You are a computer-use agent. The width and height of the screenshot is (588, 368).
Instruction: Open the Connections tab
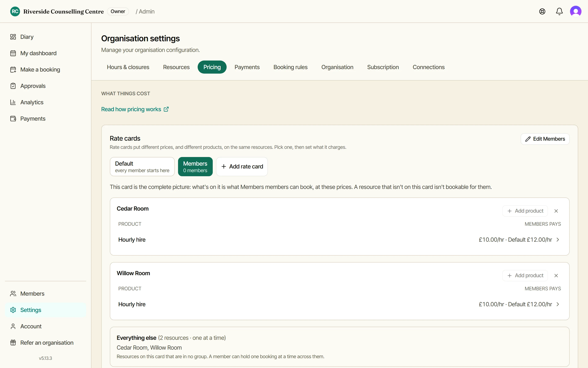pyautogui.click(x=428, y=67)
